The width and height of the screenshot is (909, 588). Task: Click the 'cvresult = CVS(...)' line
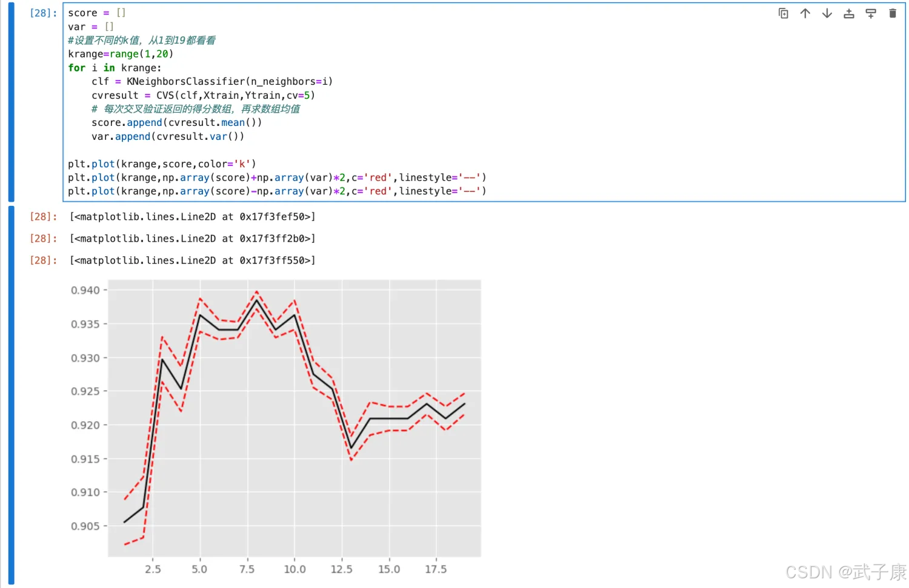203,95
